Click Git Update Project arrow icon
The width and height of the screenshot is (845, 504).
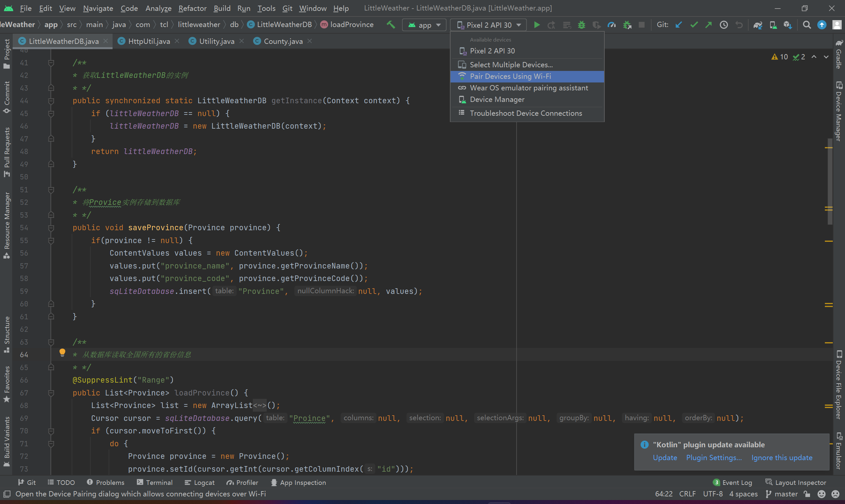pos(679,25)
